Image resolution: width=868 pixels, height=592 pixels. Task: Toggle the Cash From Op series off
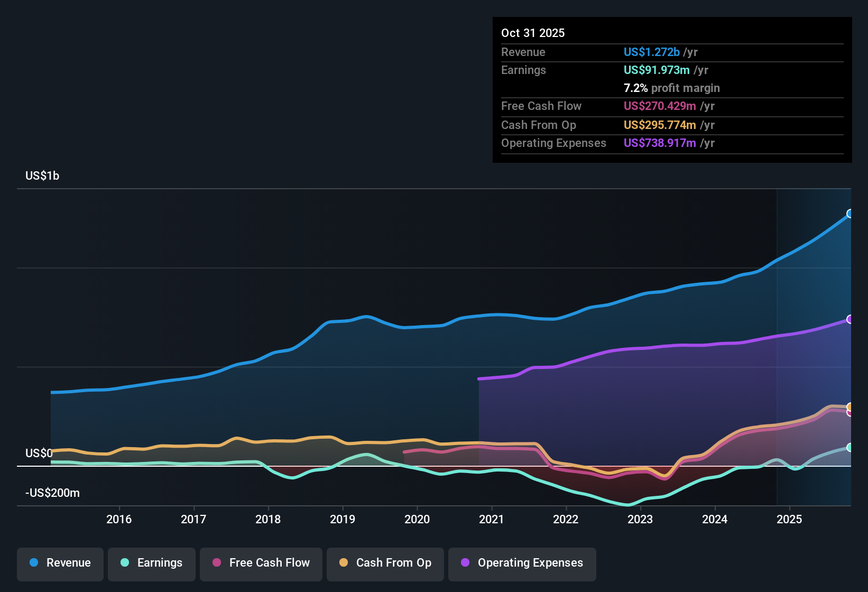click(x=385, y=563)
